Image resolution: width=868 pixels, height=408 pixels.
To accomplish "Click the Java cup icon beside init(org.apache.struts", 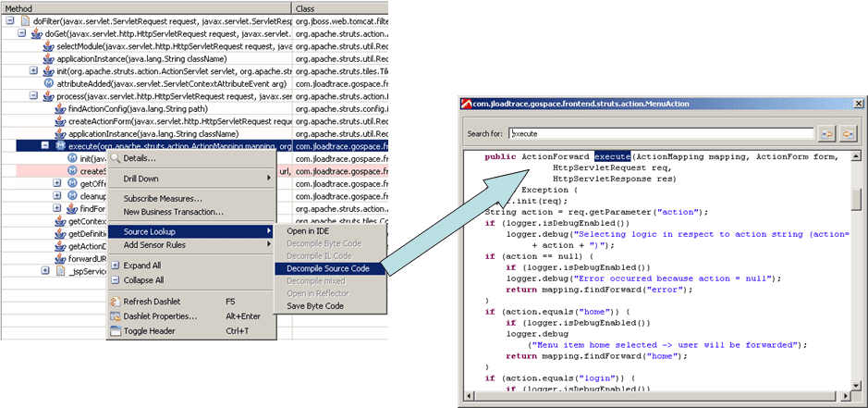I will tap(49, 71).
